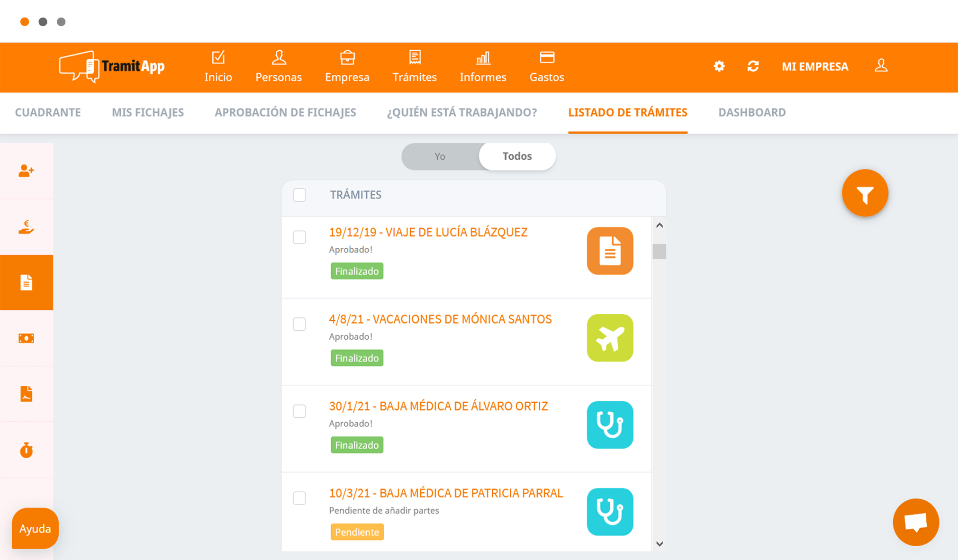Click the banknote sidebar icon
Viewport: 958px width, 560px height.
(x=27, y=338)
